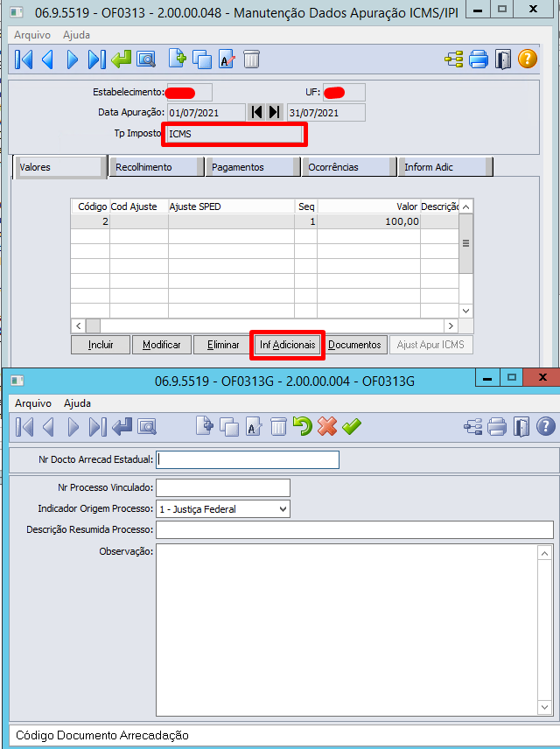The image size is (560, 749).
Task: Click the Nr Processo Vinculado field
Action: 223,487
